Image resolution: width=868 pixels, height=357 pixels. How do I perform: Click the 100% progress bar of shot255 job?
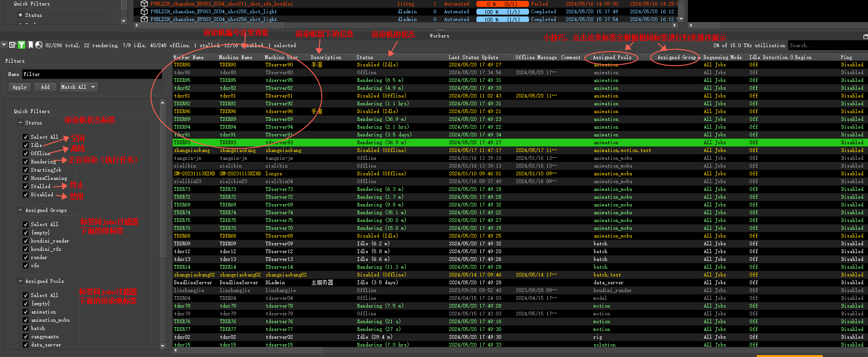click(502, 11)
